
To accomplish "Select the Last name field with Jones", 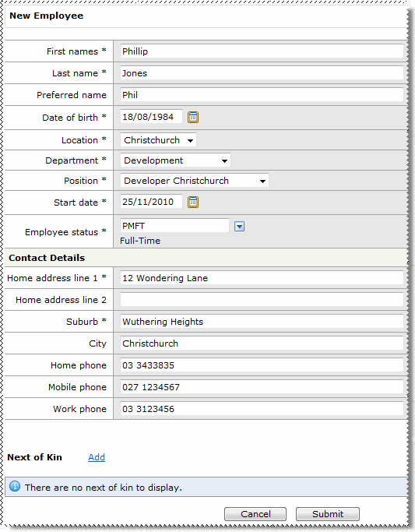I will (x=262, y=73).
